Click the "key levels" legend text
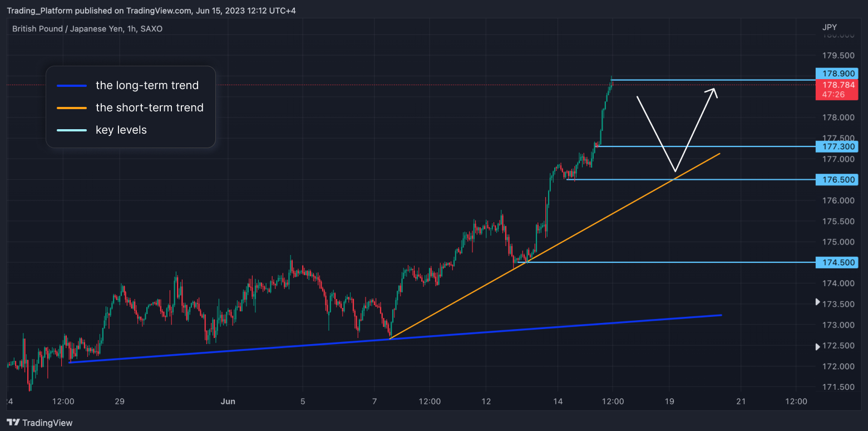Image resolution: width=868 pixels, height=431 pixels. [121, 130]
